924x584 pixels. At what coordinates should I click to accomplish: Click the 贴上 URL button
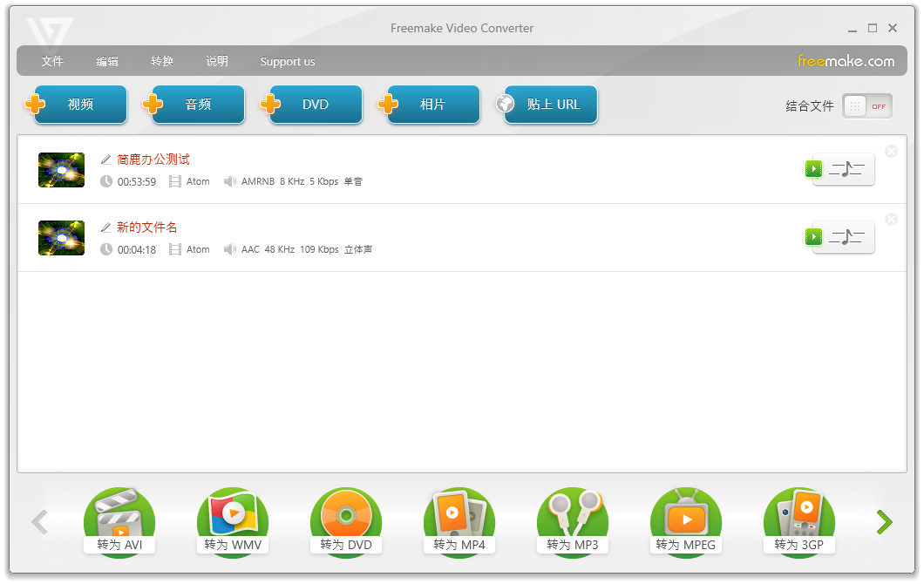click(547, 103)
